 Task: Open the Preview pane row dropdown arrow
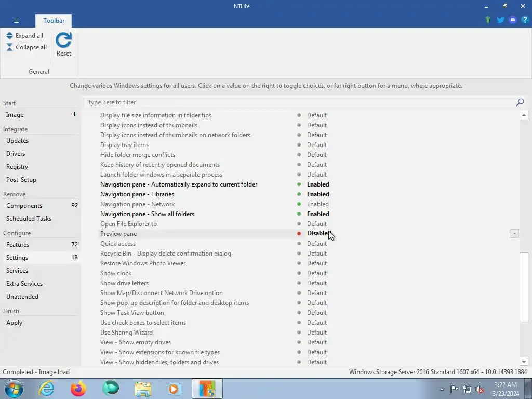click(x=514, y=233)
